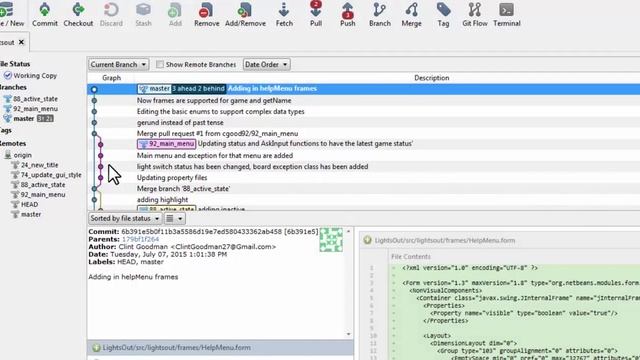Click the Commit toolbar icon
The image size is (640, 360).
tap(45, 14)
